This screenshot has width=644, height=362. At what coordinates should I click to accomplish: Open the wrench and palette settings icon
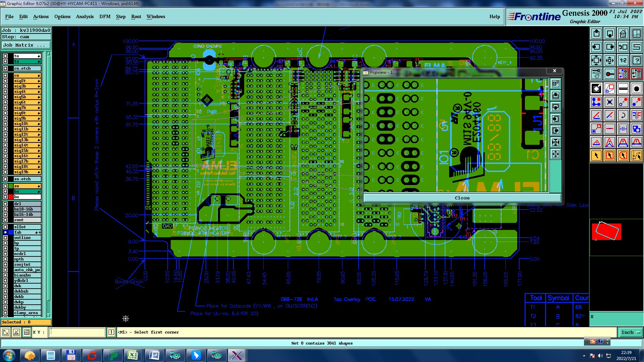pyautogui.click(x=596, y=74)
